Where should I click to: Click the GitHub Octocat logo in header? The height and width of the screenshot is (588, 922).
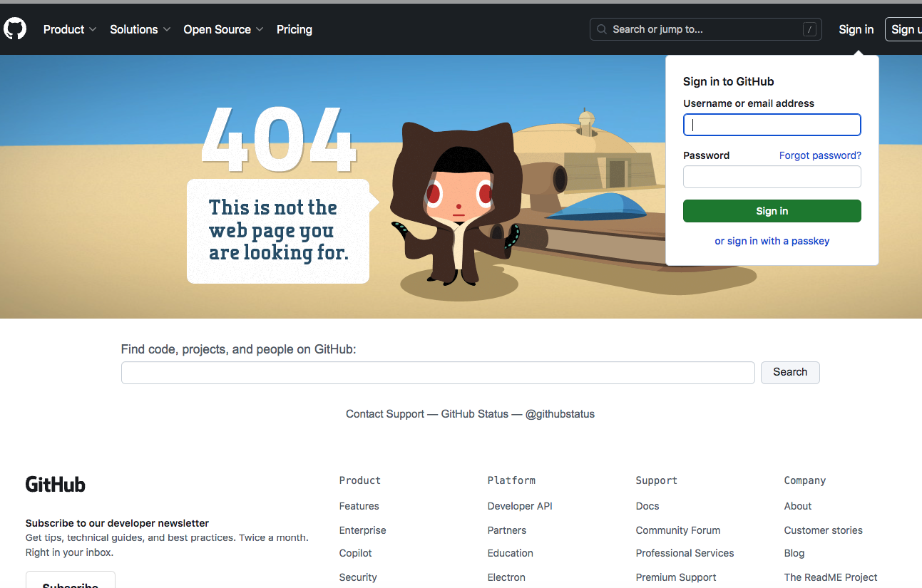(15, 29)
